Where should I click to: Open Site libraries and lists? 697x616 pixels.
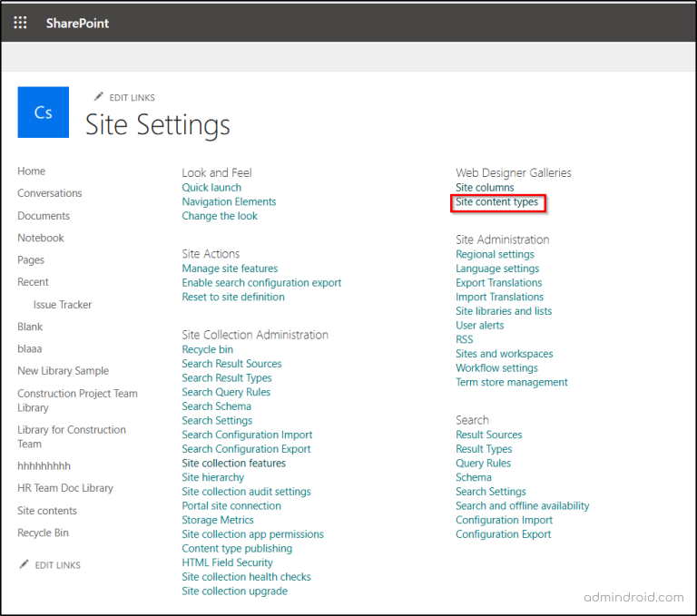coord(504,311)
